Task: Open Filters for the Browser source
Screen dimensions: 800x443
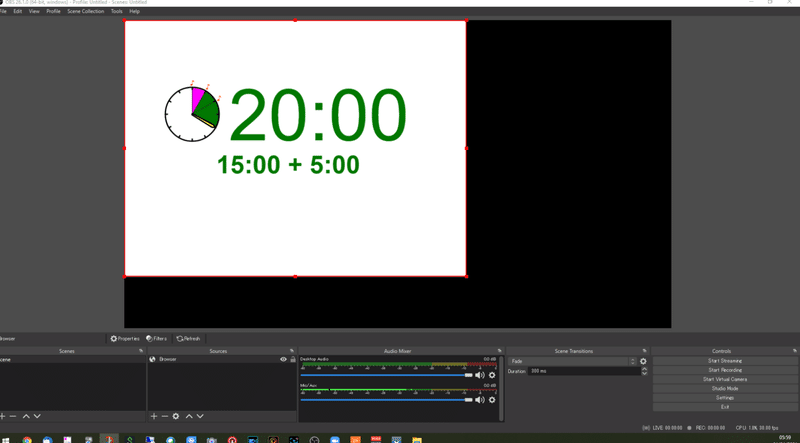Action: [x=157, y=338]
